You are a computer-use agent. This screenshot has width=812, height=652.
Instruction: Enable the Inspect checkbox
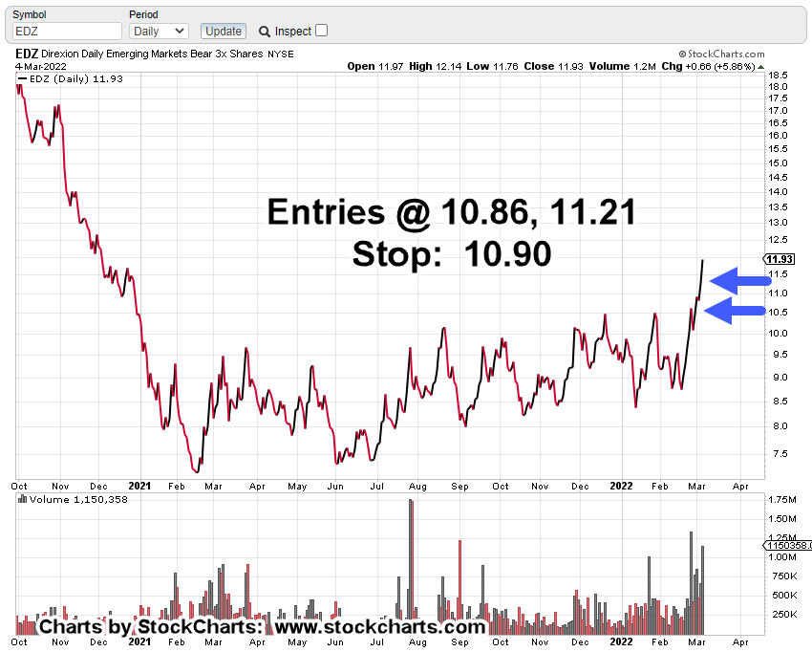click(x=321, y=31)
